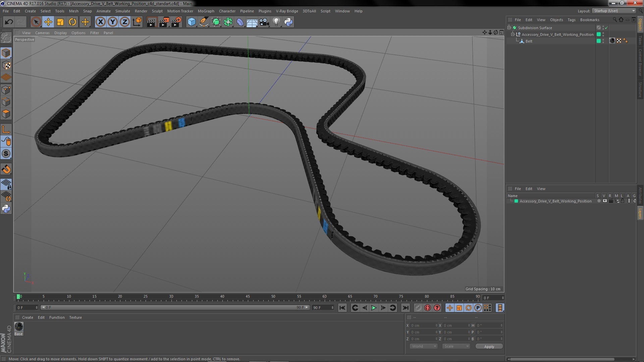Toggle visibility dots of Belt object
Image resolution: width=644 pixels, height=362 pixels.
[603, 41]
